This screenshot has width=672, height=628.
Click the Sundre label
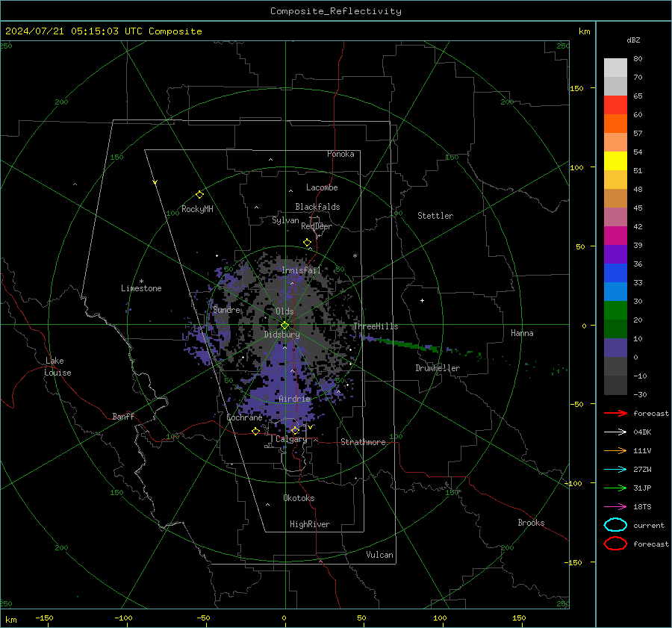point(227,310)
